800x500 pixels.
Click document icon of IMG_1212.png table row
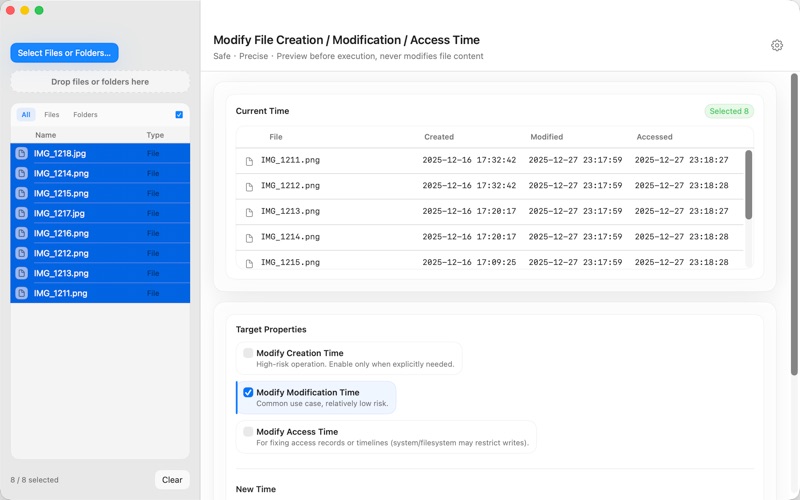point(249,187)
